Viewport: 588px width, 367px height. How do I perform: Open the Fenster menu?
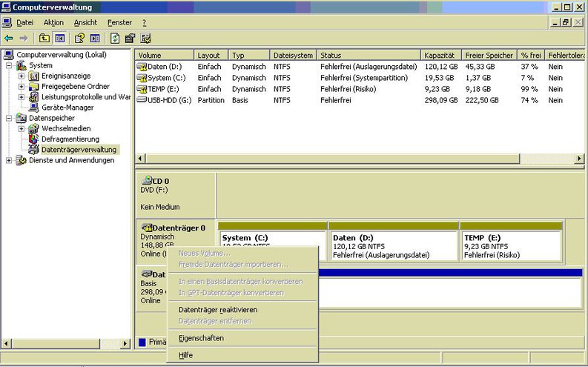pyautogui.click(x=119, y=23)
